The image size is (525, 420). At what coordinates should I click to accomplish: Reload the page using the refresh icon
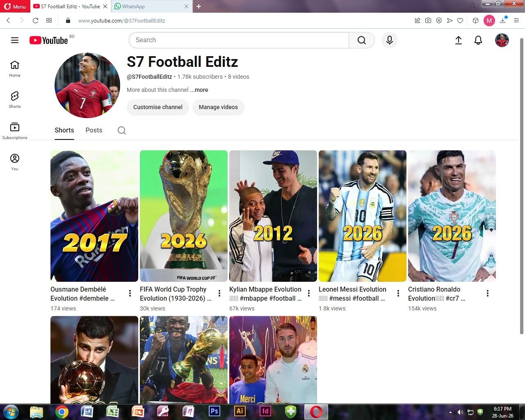pyautogui.click(x=36, y=21)
